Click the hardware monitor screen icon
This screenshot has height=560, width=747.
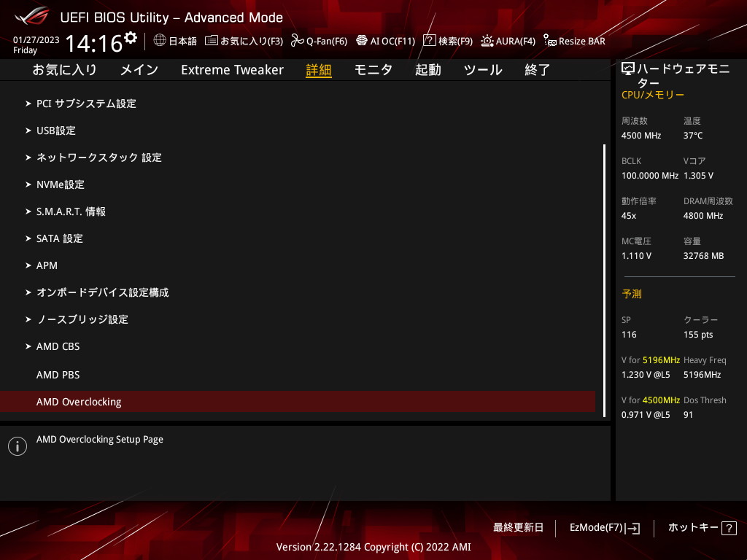pyautogui.click(x=628, y=69)
